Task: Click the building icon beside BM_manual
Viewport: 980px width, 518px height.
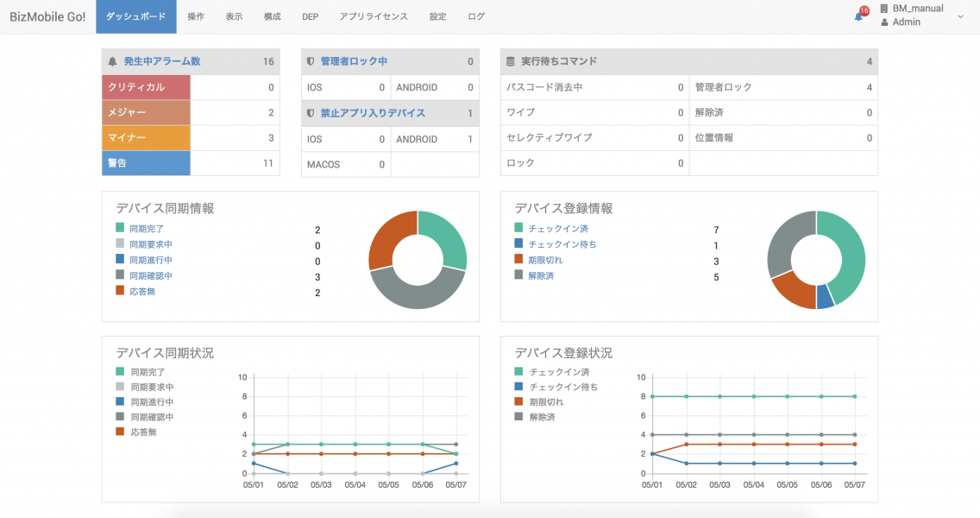Action: [883, 9]
